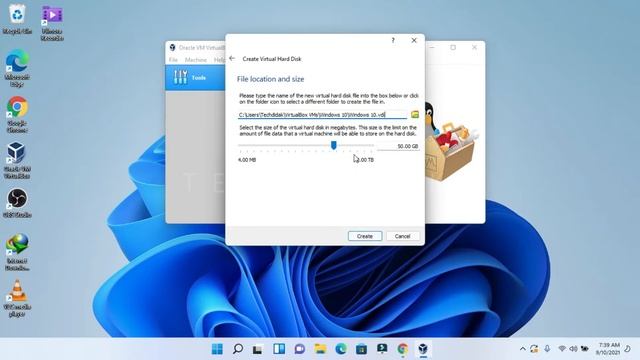The height and width of the screenshot is (360, 640).
Task: Select the Tools icon in VirtualBox Manager
Action: coord(180,77)
